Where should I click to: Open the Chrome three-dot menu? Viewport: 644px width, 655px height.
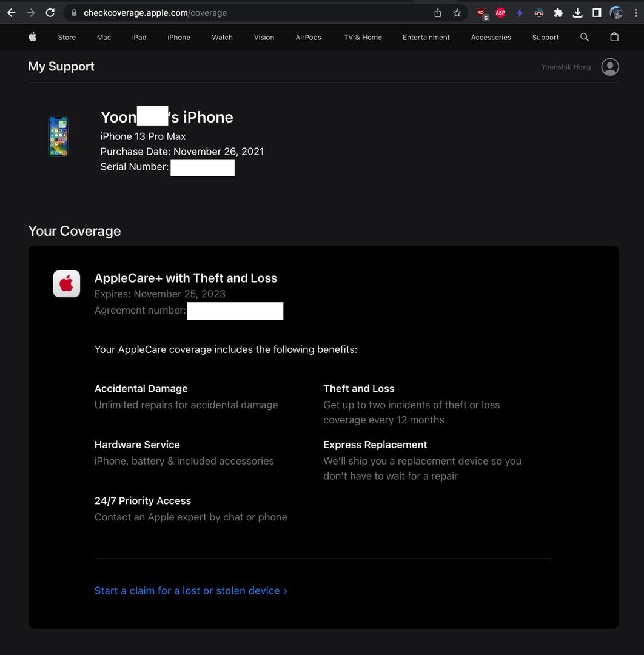coord(636,13)
